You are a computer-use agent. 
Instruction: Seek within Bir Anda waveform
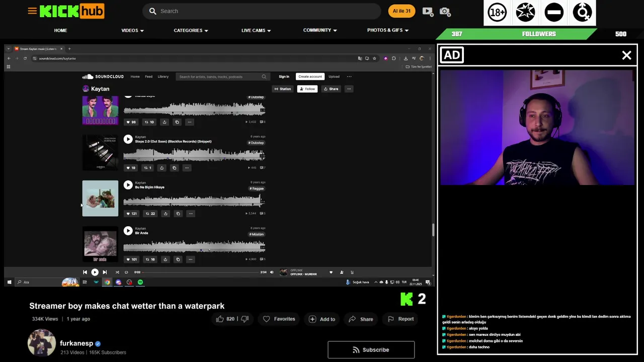194,246
